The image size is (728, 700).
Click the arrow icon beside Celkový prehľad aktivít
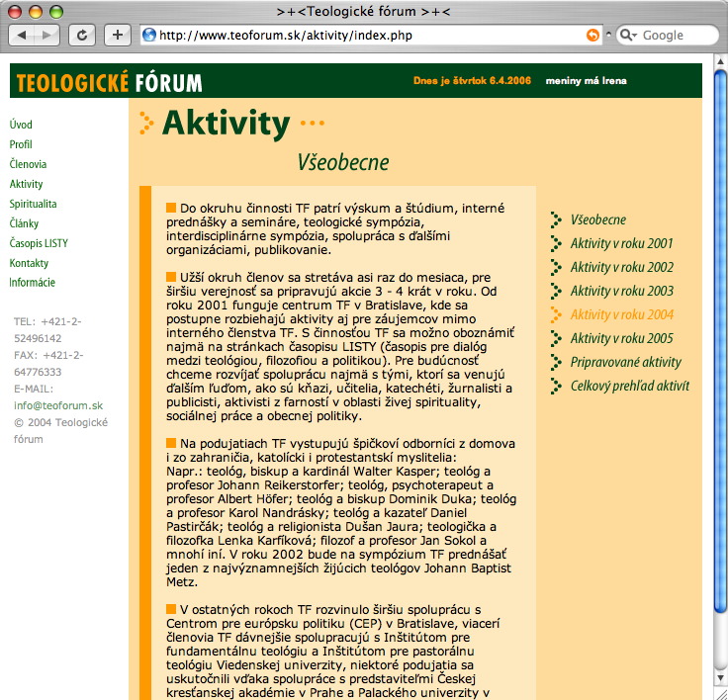(556, 386)
